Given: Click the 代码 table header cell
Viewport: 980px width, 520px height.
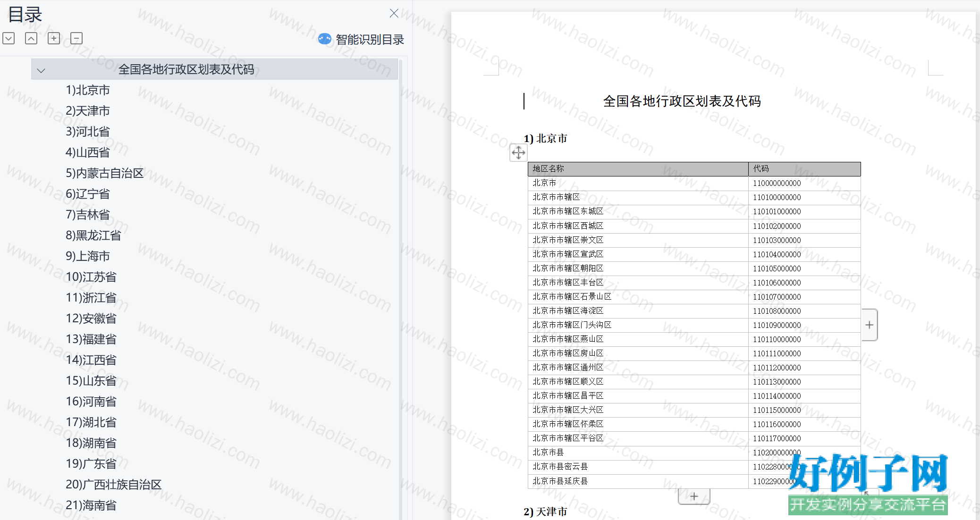Looking at the screenshot, I should (x=804, y=168).
